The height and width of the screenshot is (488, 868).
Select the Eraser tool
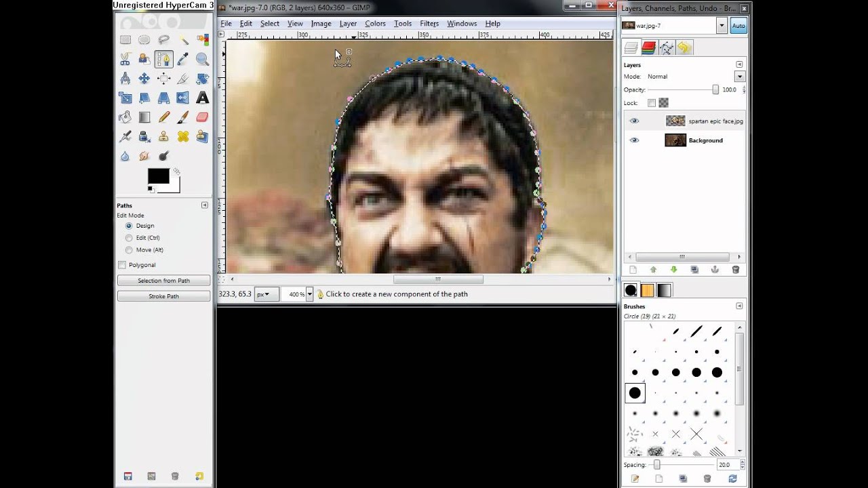coord(202,117)
